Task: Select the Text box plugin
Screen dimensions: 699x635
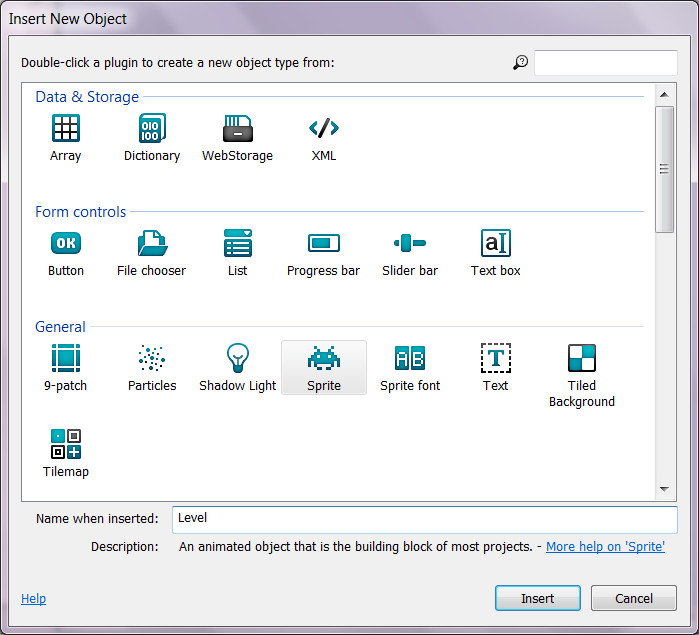Action: pos(496,244)
